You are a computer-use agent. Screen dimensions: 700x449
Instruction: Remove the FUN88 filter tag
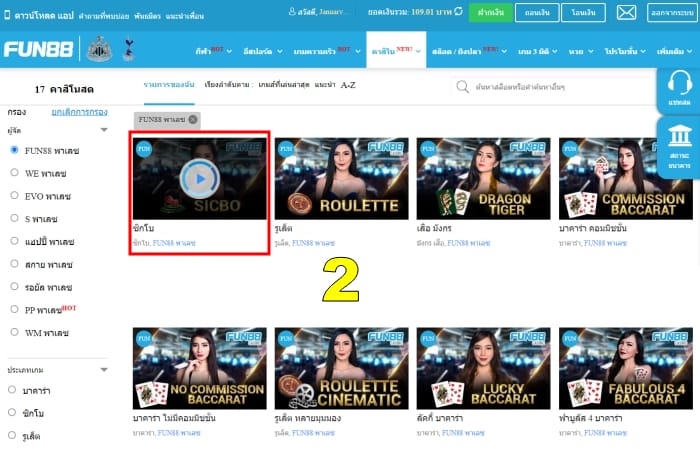tap(193, 119)
